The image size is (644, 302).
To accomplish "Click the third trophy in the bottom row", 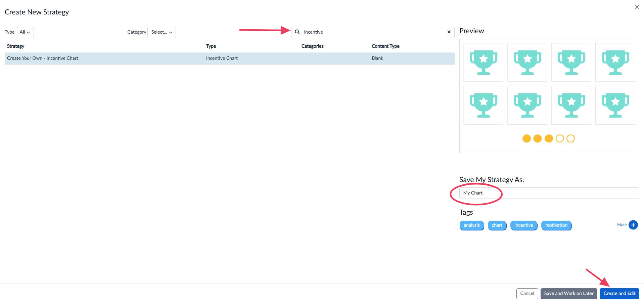I will coord(571,105).
